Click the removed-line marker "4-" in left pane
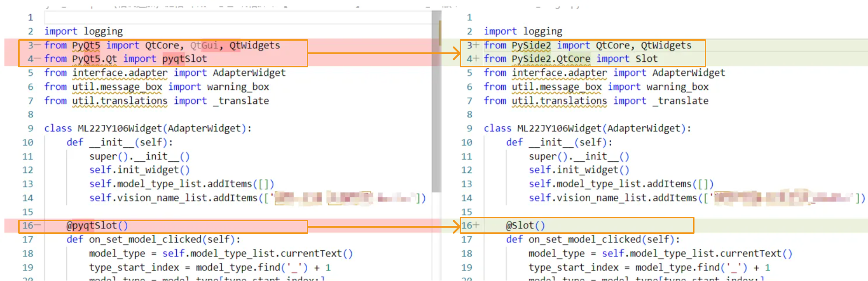This screenshot has height=281, width=868. coord(34,59)
